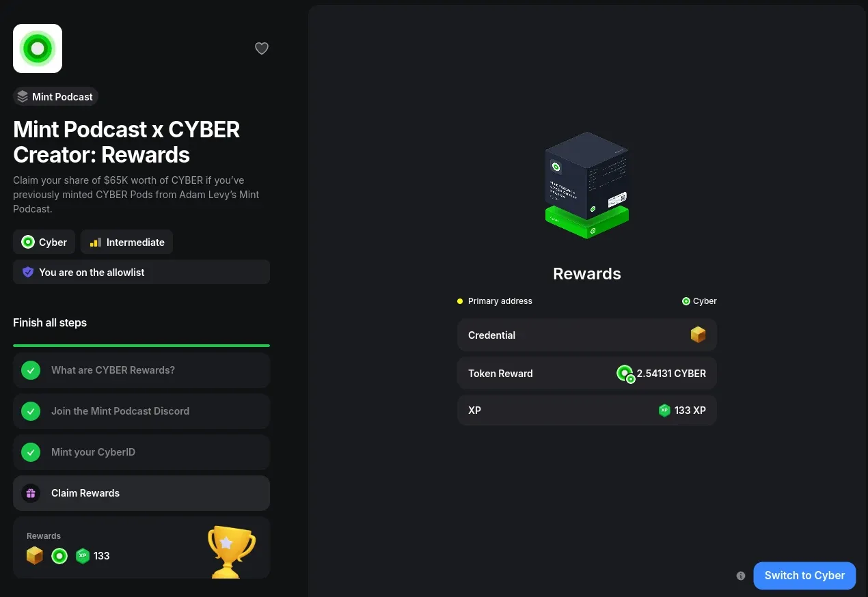Click the XP hexagon icon beside 133 XP
This screenshot has height=597, width=868.
(x=664, y=411)
